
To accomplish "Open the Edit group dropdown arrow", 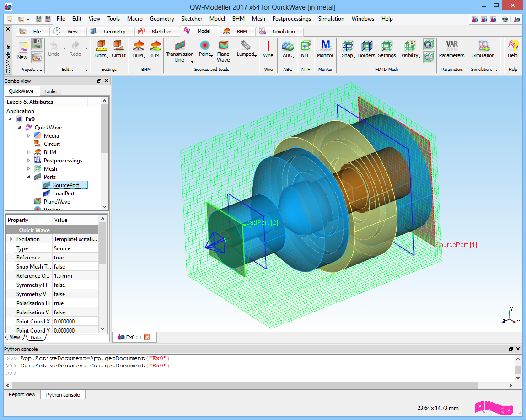I will coord(86,70).
